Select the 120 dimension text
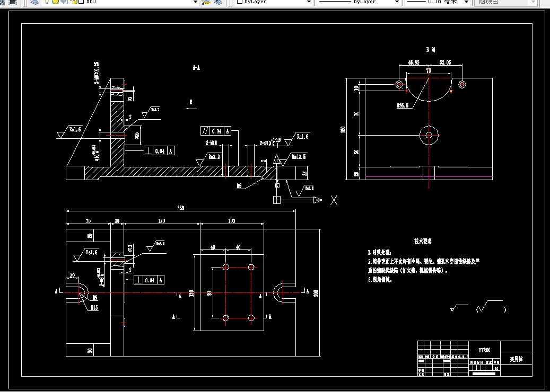Screen dimensions: 550x392 point(191,293)
